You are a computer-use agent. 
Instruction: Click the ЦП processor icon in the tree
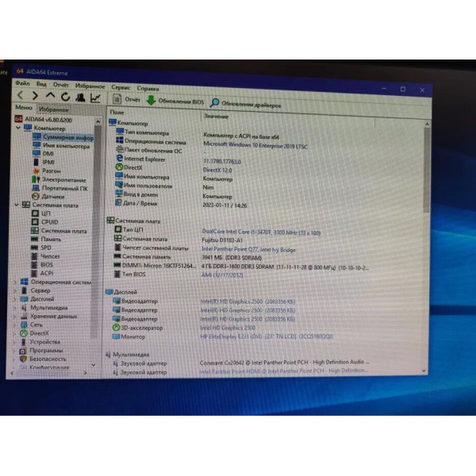pos(35,213)
